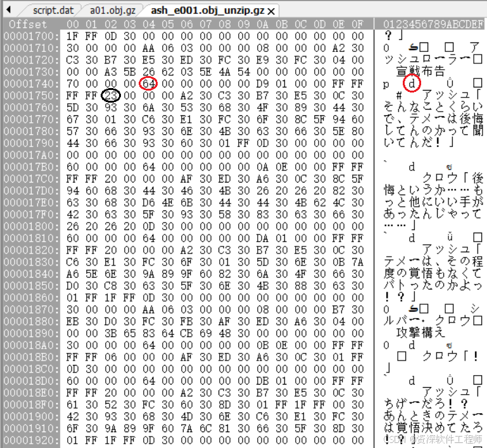Click byte A3 in row 00001730
The width and height of the screenshot is (487, 448).
pos(111,72)
